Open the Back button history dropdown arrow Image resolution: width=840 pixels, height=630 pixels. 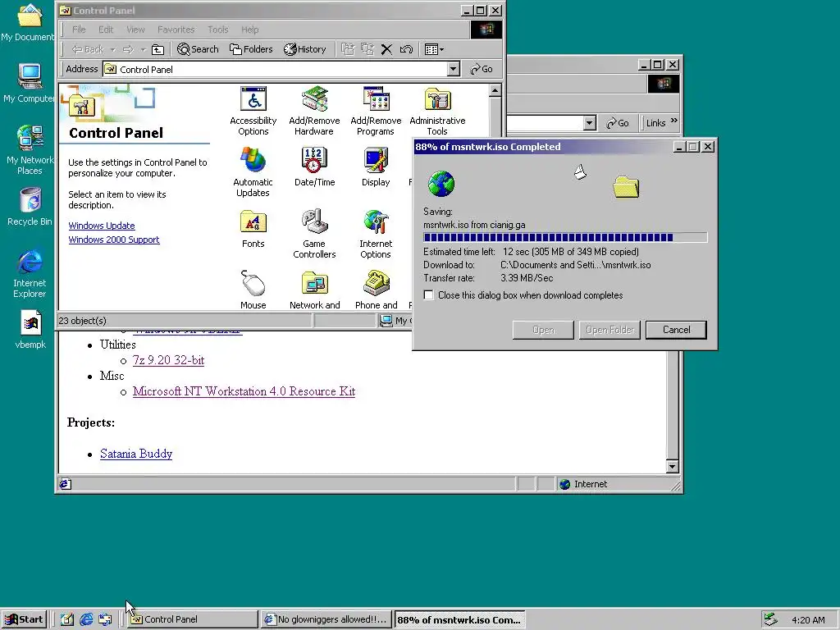point(113,50)
